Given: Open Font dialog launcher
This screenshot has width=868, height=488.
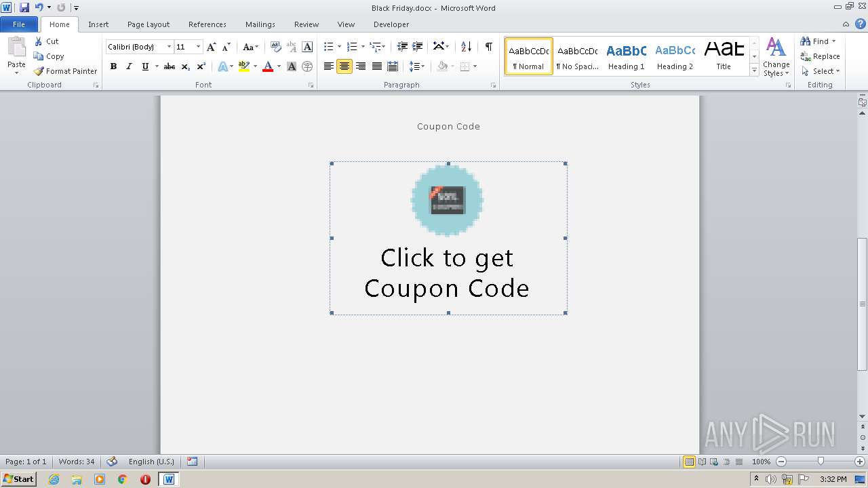Looking at the screenshot, I should tap(311, 85).
